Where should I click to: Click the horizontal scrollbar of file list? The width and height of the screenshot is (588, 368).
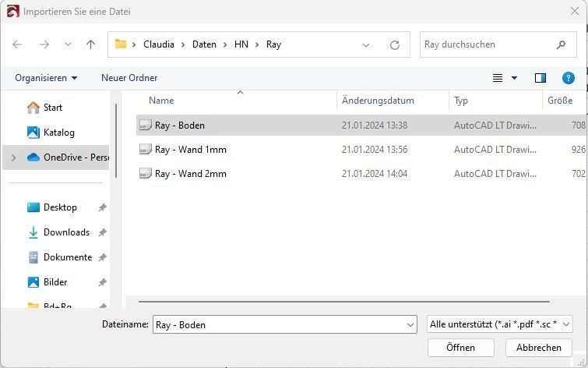343,301
